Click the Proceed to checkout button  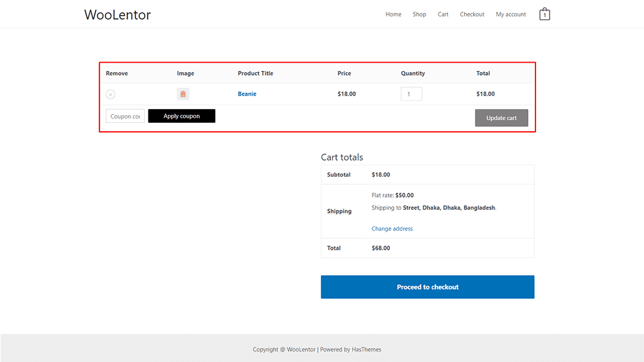(427, 287)
